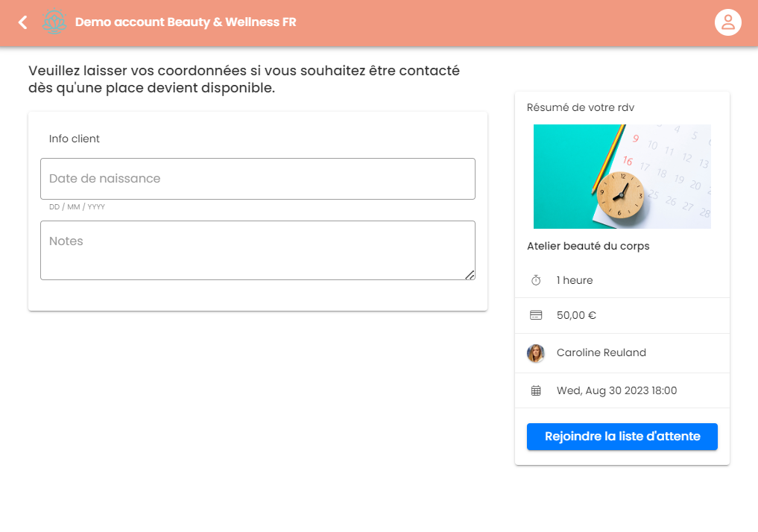Click Résumé de votre rdv heading

pyautogui.click(x=580, y=108)
